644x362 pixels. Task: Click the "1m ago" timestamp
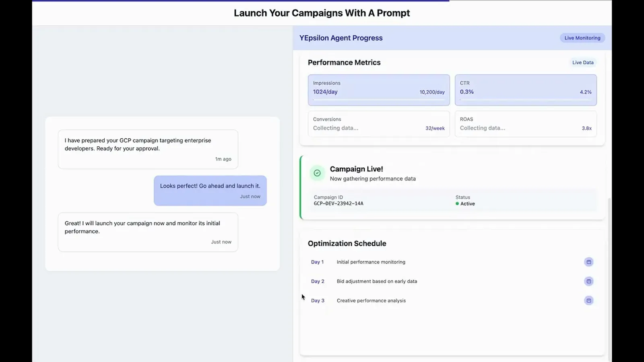[x=223, y=159]
